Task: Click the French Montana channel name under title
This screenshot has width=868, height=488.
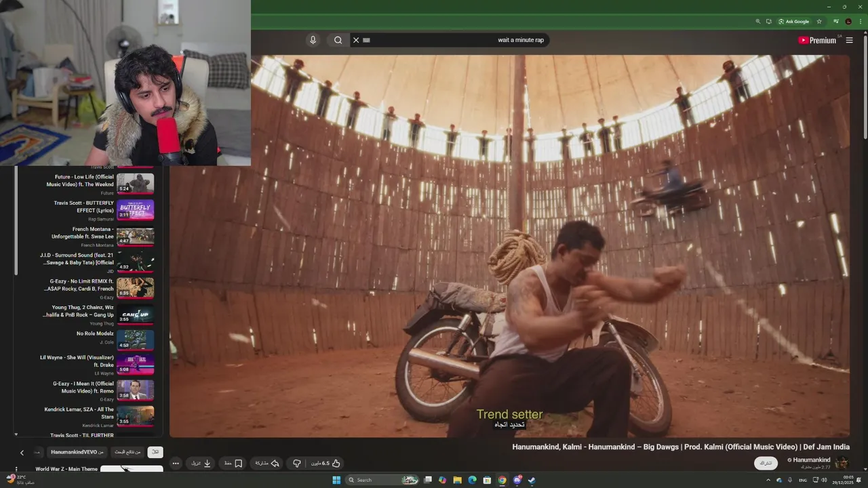Action: click(x=97, y=245)
